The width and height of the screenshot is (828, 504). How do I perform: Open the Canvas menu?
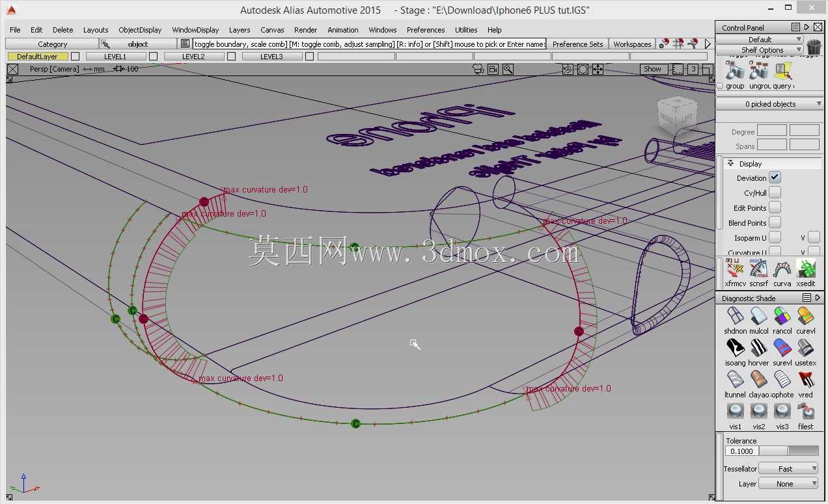272,30
